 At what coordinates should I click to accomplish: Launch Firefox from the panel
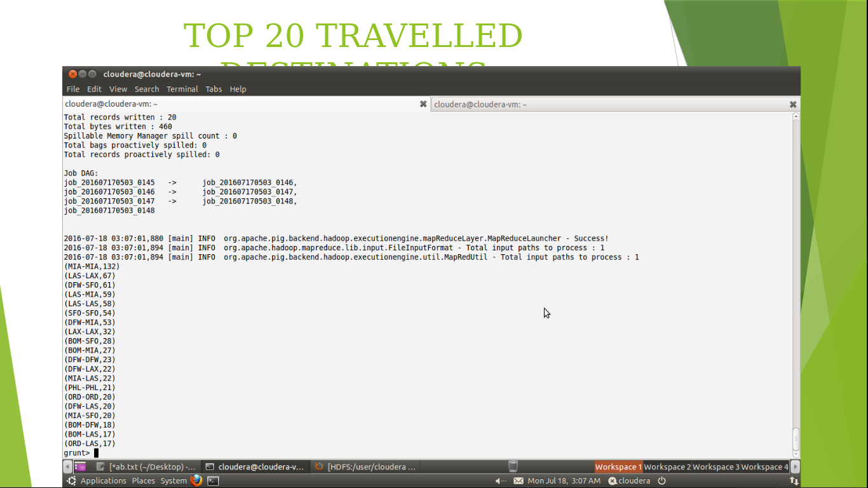coord(196,481)
